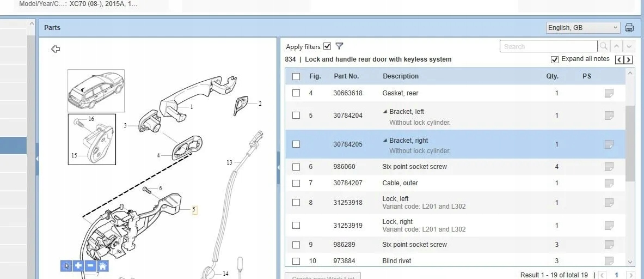Open note icon for Blind rivet
Viewport: 644px width, 279px height.
tap(609, 261)
